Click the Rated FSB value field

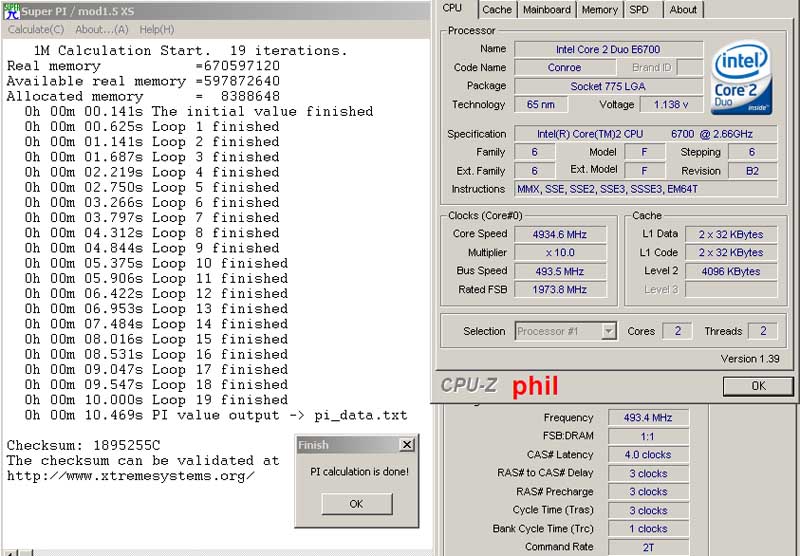(560, 290)
